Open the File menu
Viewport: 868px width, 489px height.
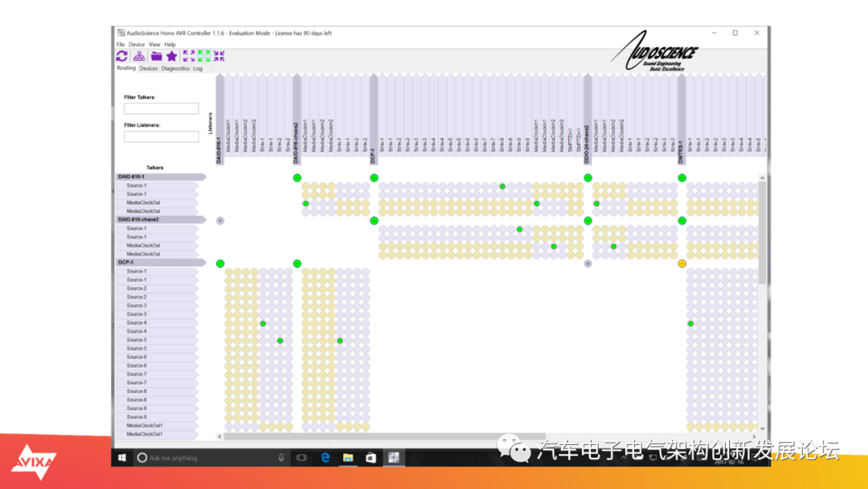(120, 44)
